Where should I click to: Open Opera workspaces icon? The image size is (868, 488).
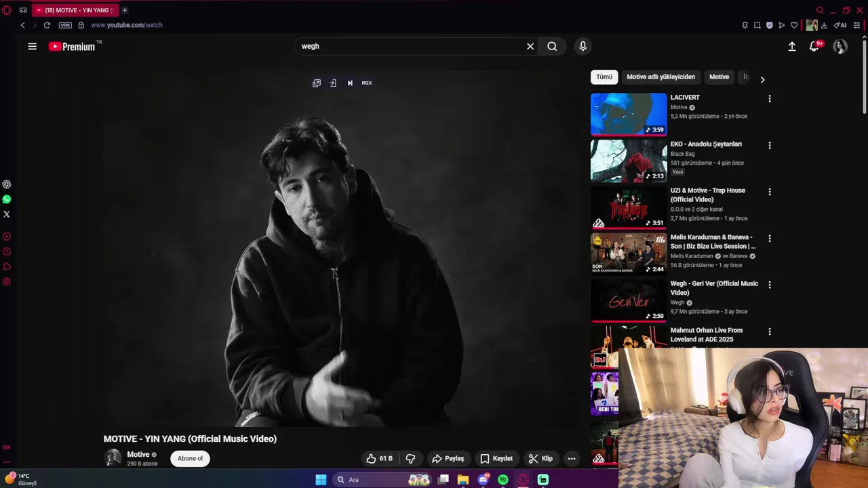tap(23, 10)
